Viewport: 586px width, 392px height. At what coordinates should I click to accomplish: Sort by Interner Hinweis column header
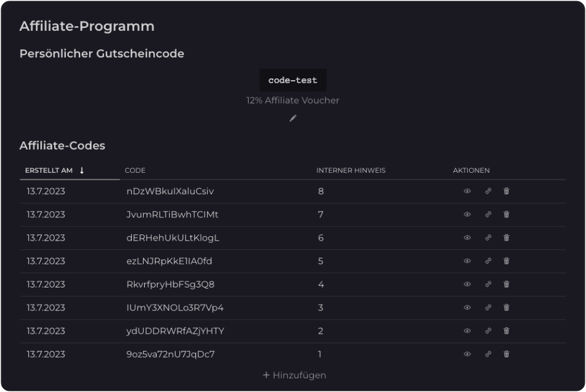pyautogui.click(x=351, y=170)
